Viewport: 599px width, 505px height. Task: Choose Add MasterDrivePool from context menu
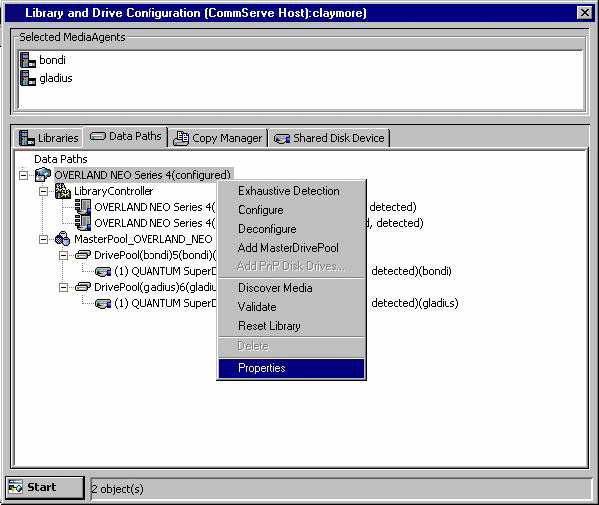(x=291, y=248)
